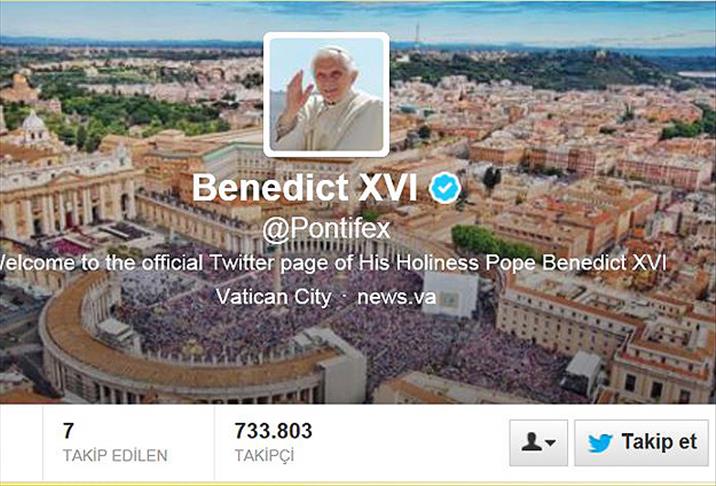Click the person silhouette user-actions icon
Screen dimensions: 716x486
(x=531, y=442)
